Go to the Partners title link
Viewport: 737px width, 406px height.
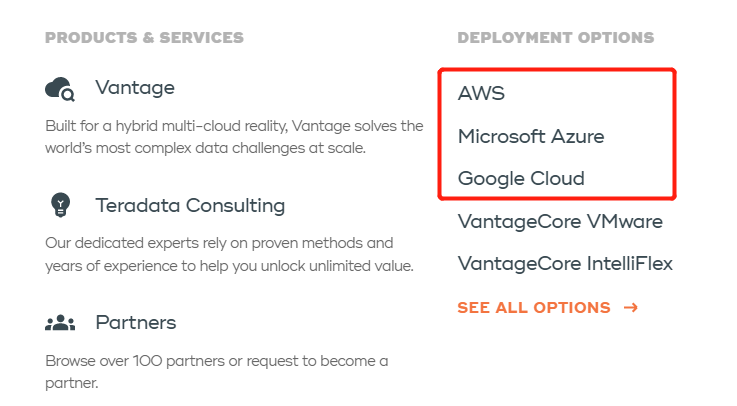pyautogui.click(x=136, y=323)
